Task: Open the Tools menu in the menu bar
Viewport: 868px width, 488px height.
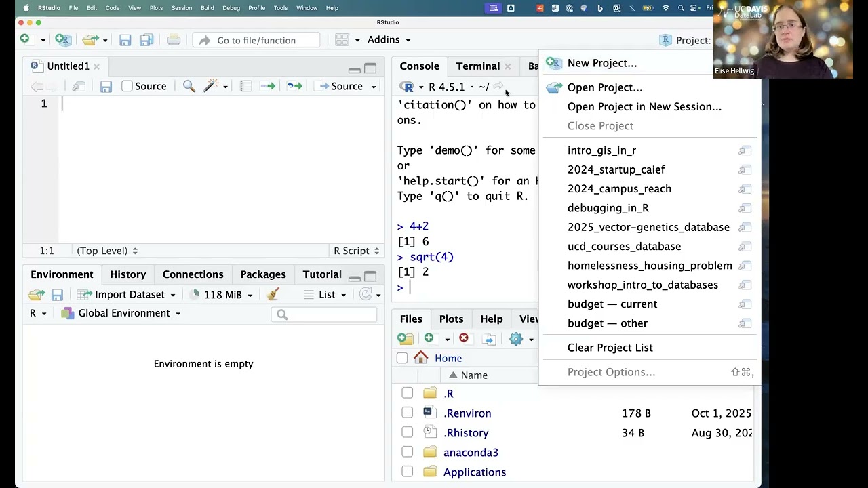Action: [x=280, y=8]
